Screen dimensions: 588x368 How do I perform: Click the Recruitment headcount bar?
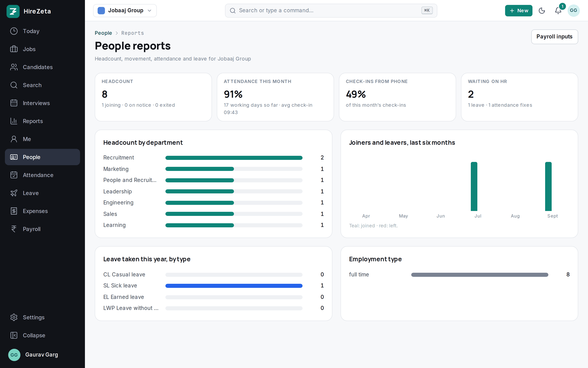(x=234, y=158)
